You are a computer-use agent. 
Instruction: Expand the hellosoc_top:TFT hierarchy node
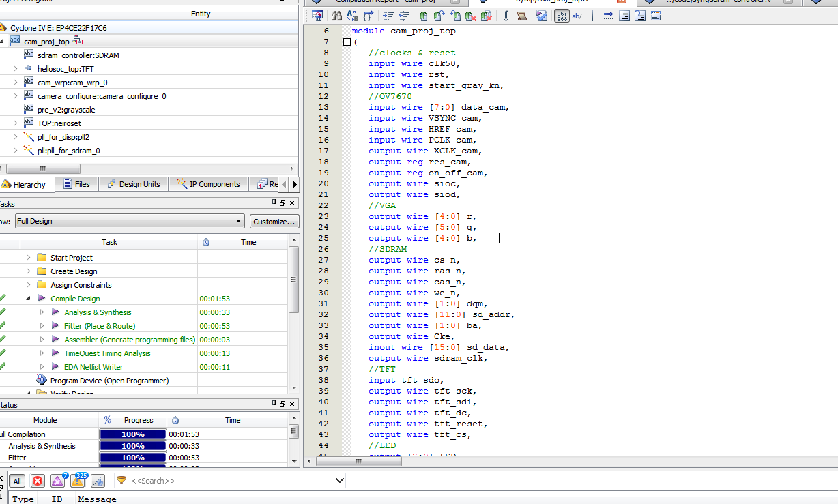coord(16,69)
